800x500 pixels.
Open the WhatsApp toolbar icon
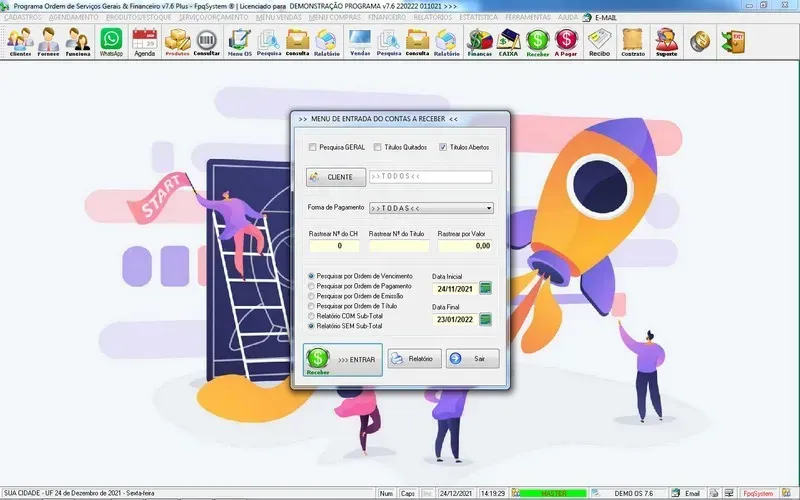tap(111, 41)
